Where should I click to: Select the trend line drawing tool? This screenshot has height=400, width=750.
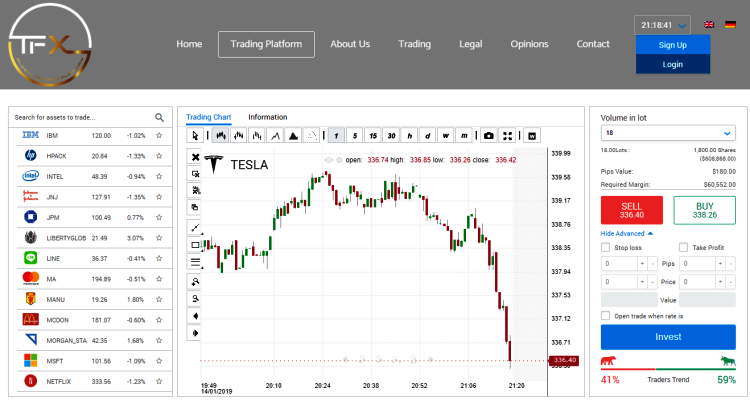pyautogui.click(x=195, y=227)
